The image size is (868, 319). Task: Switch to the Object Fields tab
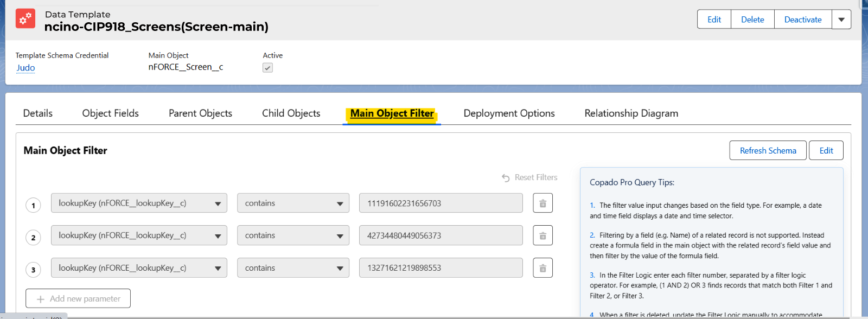(111, 113)
